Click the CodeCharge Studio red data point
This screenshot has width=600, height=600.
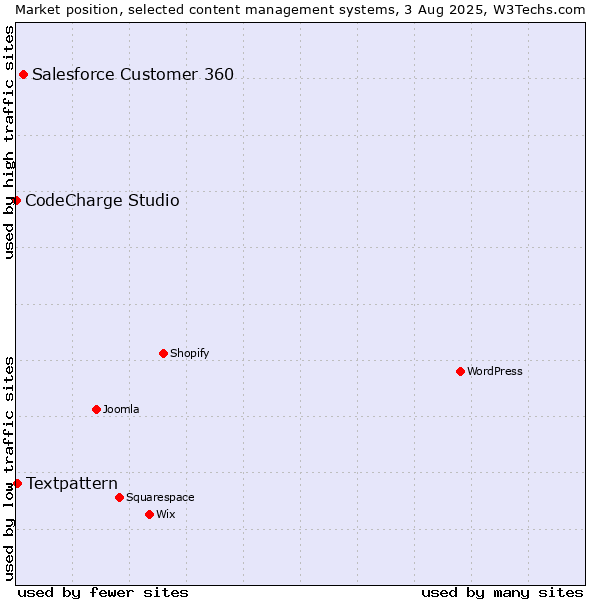pos(16,201)
